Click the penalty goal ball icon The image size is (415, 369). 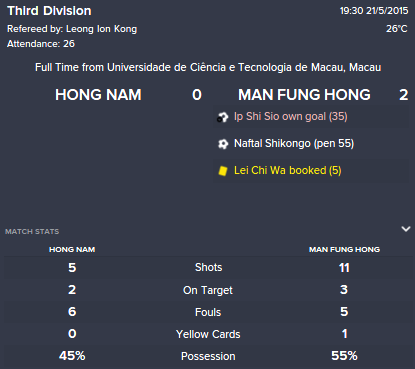[223, 144]
